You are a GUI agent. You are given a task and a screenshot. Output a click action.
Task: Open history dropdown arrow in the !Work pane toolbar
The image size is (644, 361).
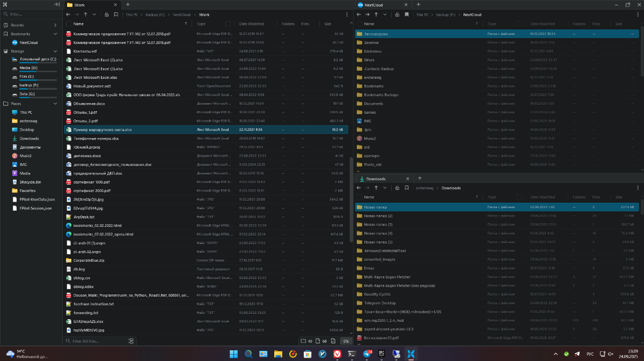(94, 14)
